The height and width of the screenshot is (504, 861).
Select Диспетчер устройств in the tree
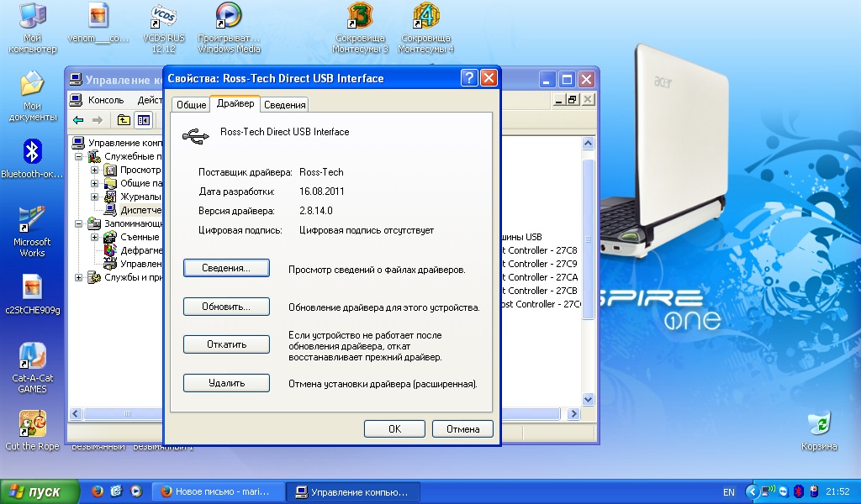(x=135, y=210)
